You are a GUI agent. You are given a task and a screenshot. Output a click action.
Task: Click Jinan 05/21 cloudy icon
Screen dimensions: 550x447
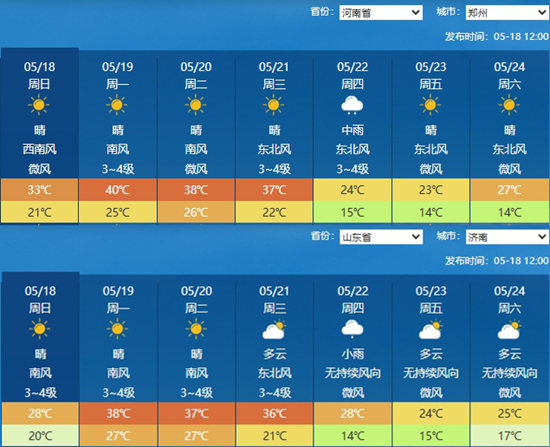274,329
